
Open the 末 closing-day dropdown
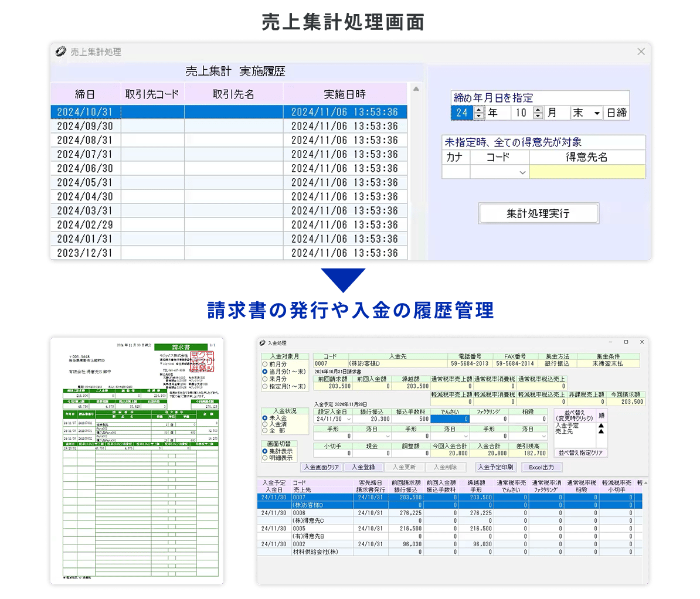597,113
